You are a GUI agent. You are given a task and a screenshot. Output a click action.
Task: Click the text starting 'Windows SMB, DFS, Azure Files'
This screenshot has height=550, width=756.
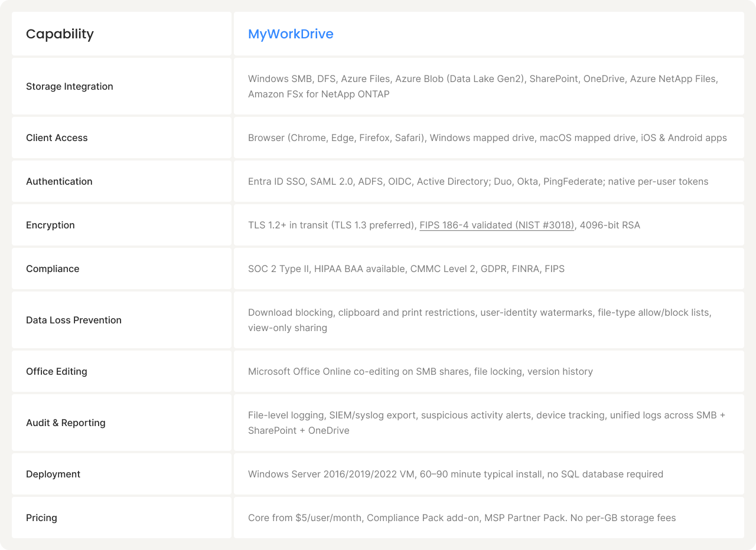(x=483, y=86)
